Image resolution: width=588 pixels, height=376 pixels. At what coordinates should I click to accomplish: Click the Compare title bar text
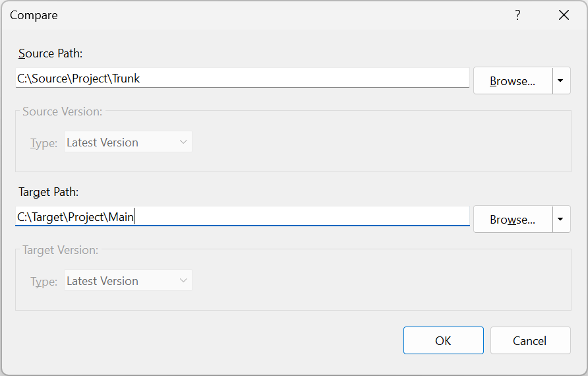point(34,15)
